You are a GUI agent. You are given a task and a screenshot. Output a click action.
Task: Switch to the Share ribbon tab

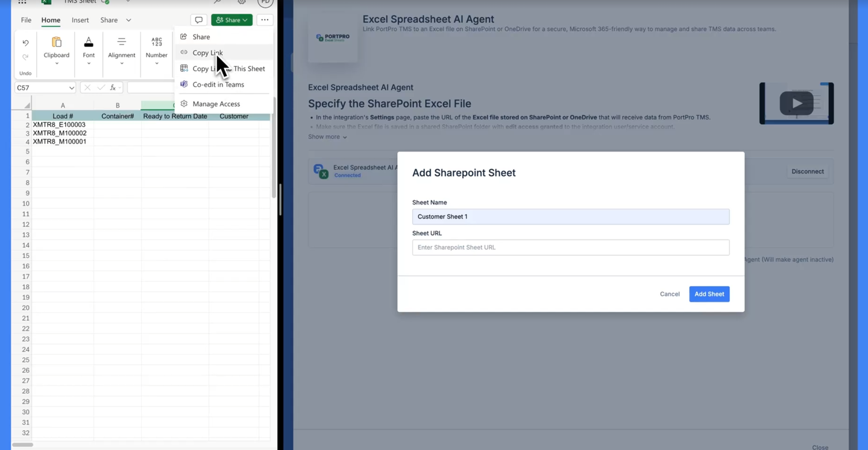[109, 20]
